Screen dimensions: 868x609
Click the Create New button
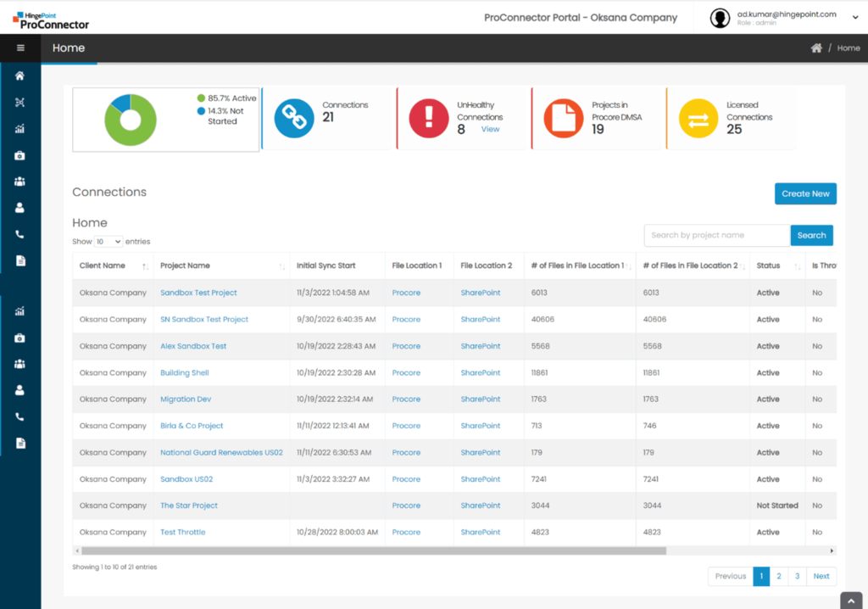(805, 194)
